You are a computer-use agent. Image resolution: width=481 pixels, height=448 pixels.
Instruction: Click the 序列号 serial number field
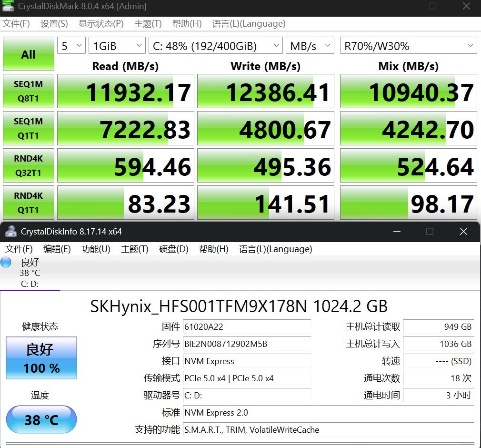(x=247, y=344)
